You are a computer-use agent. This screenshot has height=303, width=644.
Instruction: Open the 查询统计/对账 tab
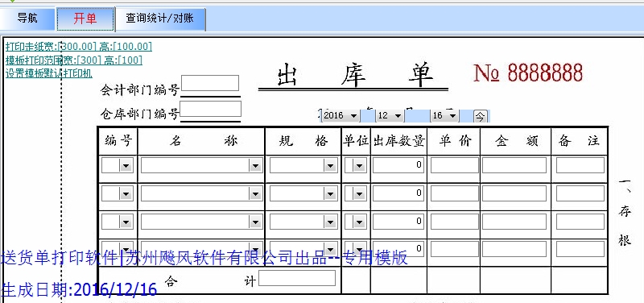[x=160, y=19]
